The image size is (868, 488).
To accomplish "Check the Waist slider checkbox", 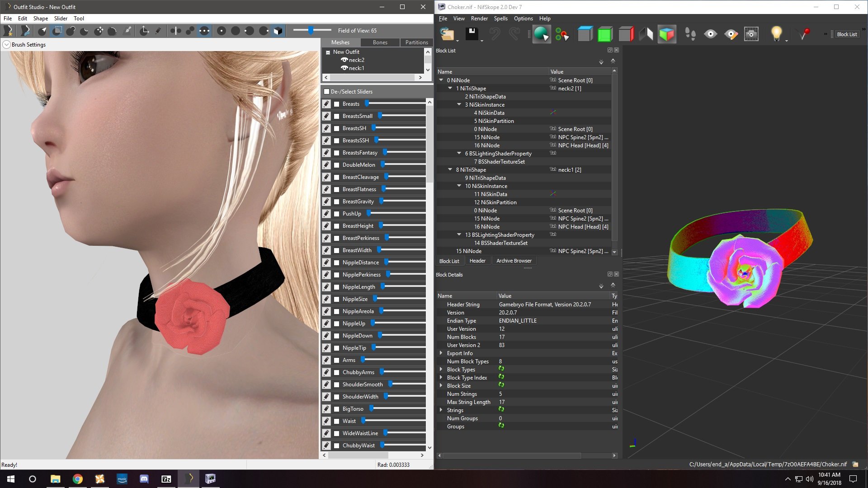I will click(x=336, y=421).
